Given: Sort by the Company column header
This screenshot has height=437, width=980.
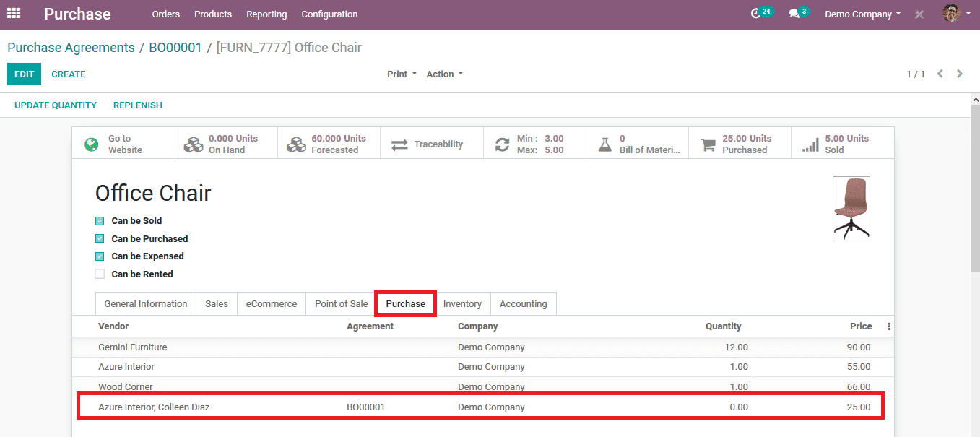Looking at the screenshot, I should tap(478, 326).
